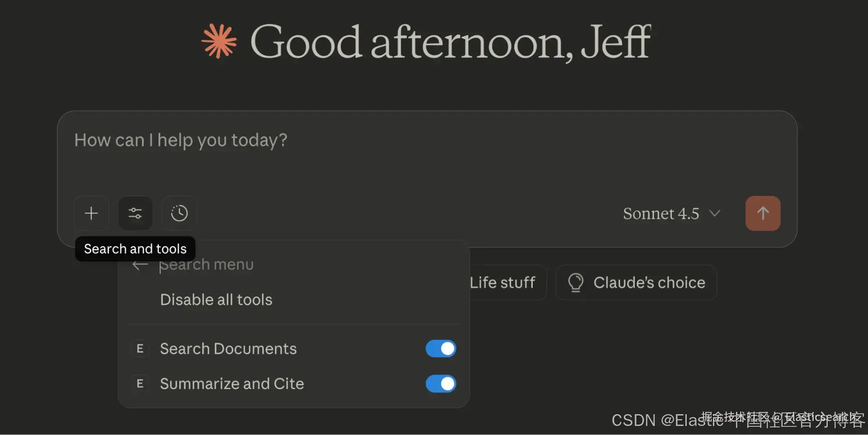Image resolution: width=868 pixels, height=435 pixels.
Task: Open the search and tools sliders icon
Action: [x=135, y=213]
